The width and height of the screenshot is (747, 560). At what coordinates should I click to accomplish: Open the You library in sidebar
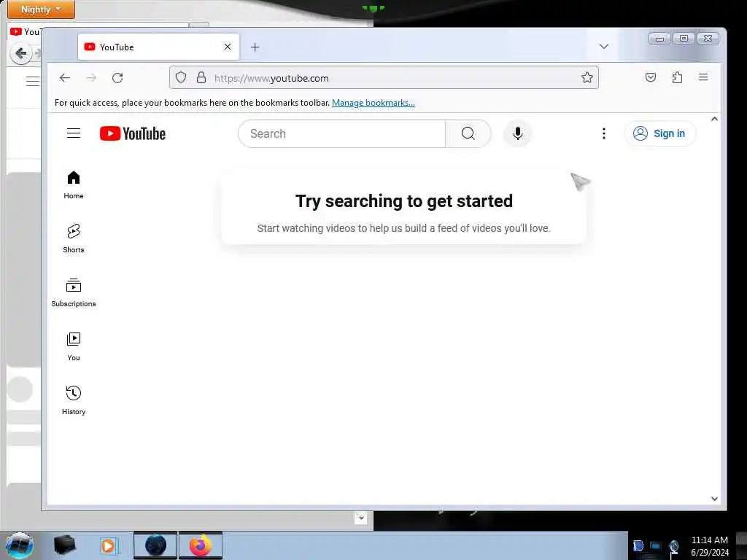pos(74,346)
